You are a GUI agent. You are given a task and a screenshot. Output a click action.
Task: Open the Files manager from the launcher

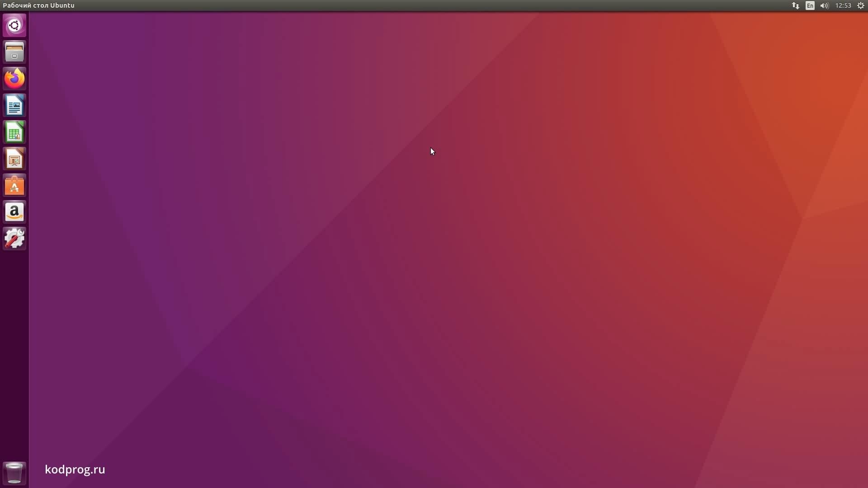(14, 52)
